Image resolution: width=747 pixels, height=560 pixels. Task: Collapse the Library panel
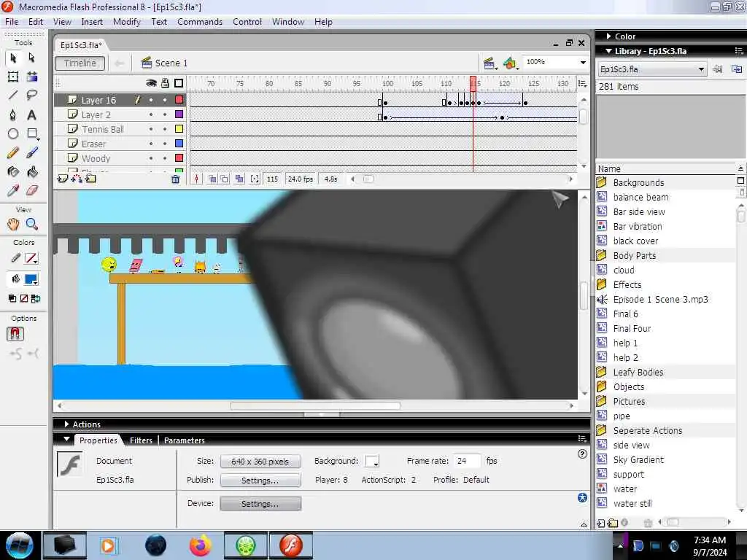(x=608, y=51)
